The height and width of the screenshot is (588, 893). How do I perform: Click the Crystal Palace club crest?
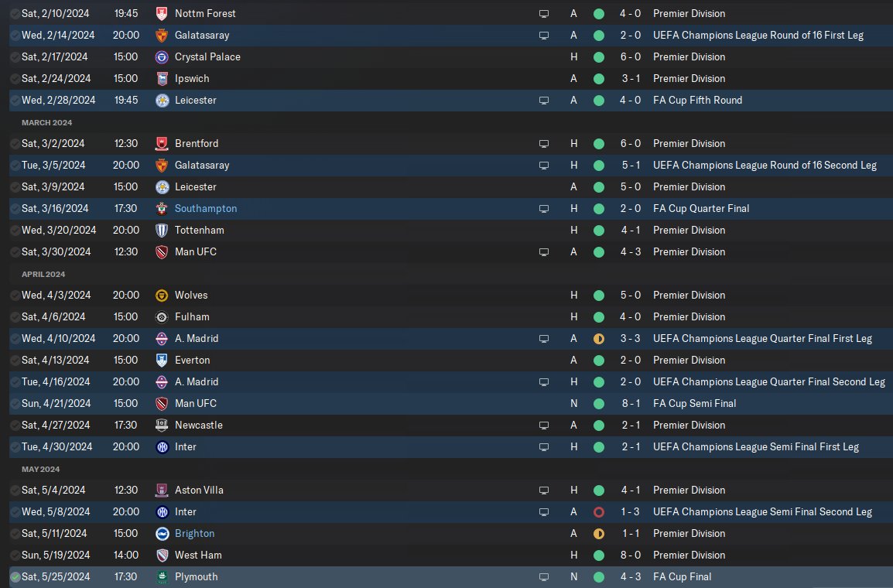pos(162,57)
